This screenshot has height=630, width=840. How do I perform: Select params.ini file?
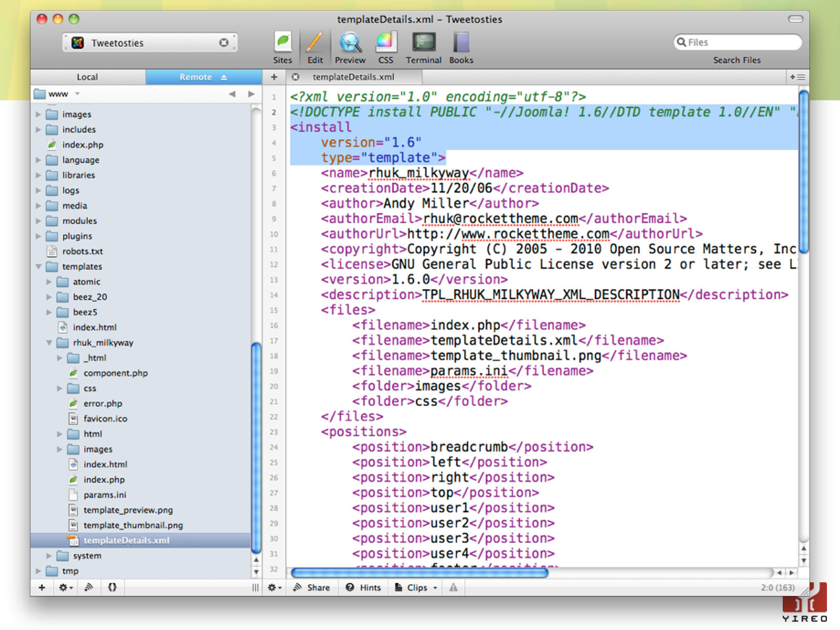[104, 495]
